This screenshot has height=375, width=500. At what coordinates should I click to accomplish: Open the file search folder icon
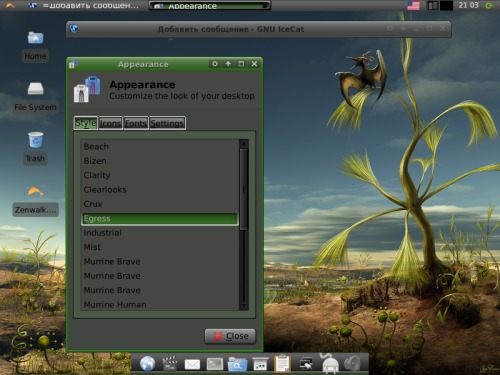point(237,364)
